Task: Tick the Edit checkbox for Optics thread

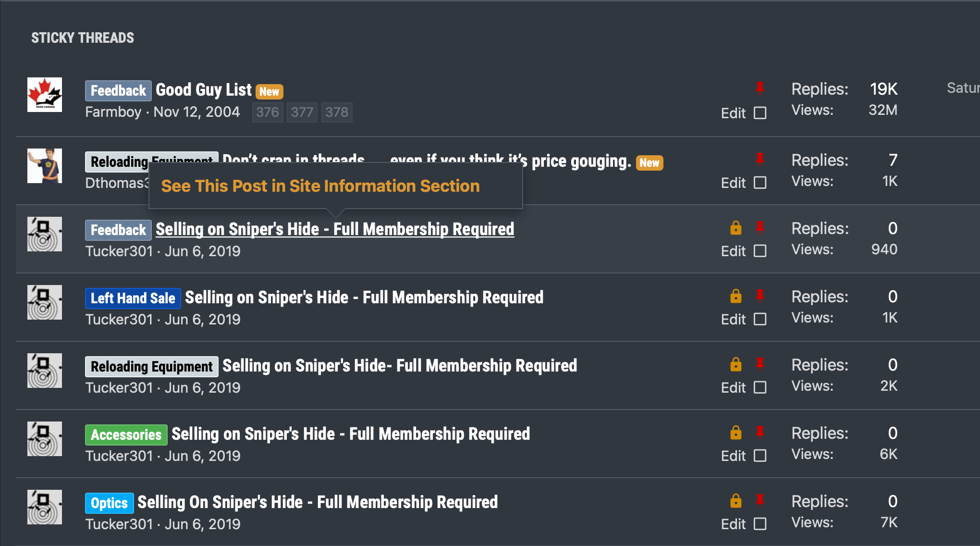Action: tap(760, 524)
